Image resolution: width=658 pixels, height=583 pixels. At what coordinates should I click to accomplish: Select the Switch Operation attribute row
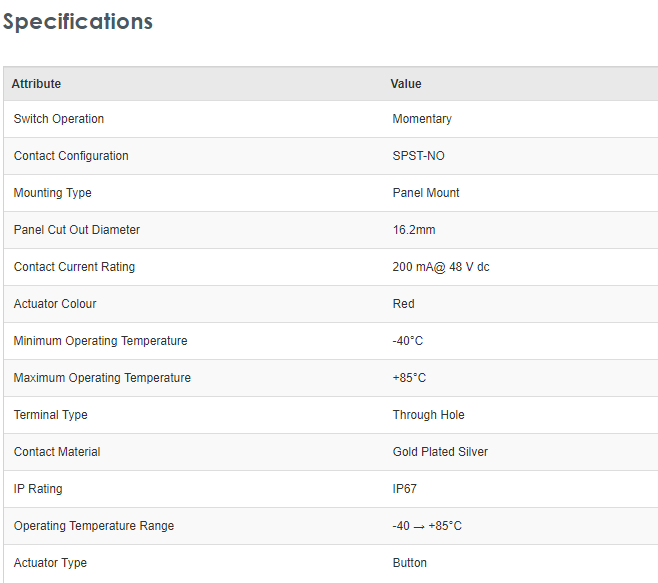click(x=59, y=119)
